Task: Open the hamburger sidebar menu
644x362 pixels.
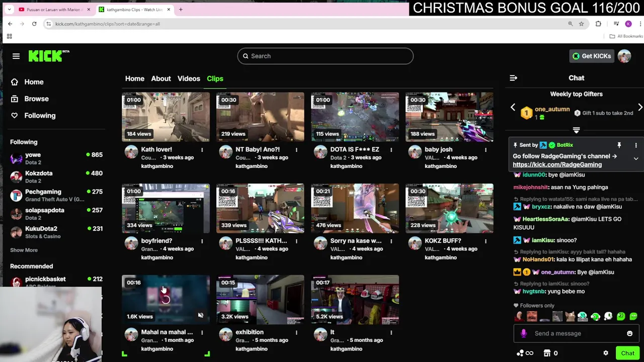Action: pyautogui.click(x=16, y=56)
